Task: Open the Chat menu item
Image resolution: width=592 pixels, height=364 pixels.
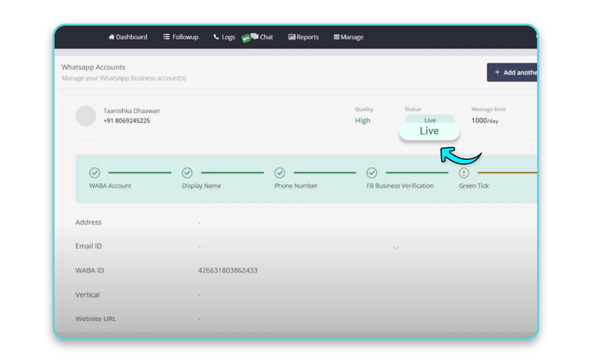Action: (262, 37)
